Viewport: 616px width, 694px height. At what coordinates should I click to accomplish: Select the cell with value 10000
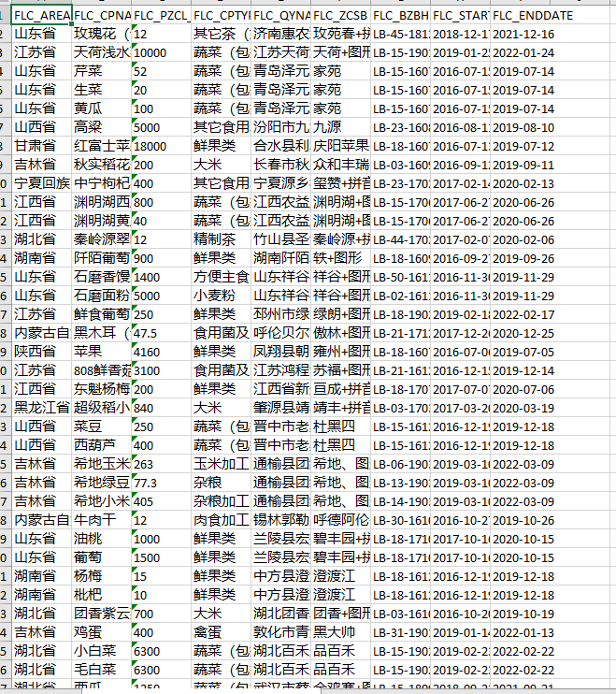tap(162, 52)
